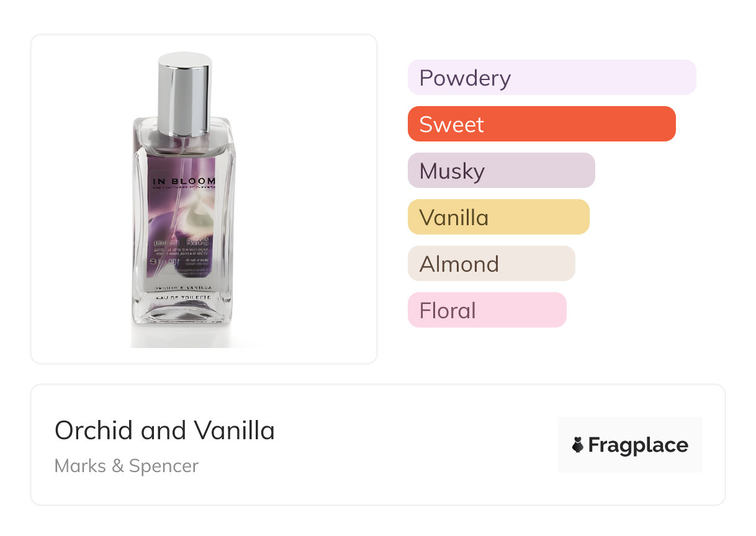This screenshot has width=756, height=536.
Task: Click the Fragplace perfume bottle logo icon
Action: pos(578,445)
